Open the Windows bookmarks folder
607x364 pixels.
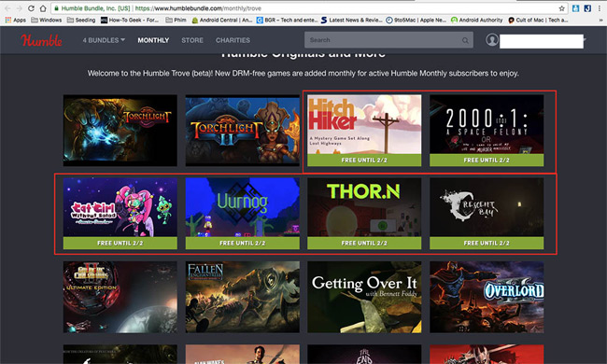pos(47,20)
